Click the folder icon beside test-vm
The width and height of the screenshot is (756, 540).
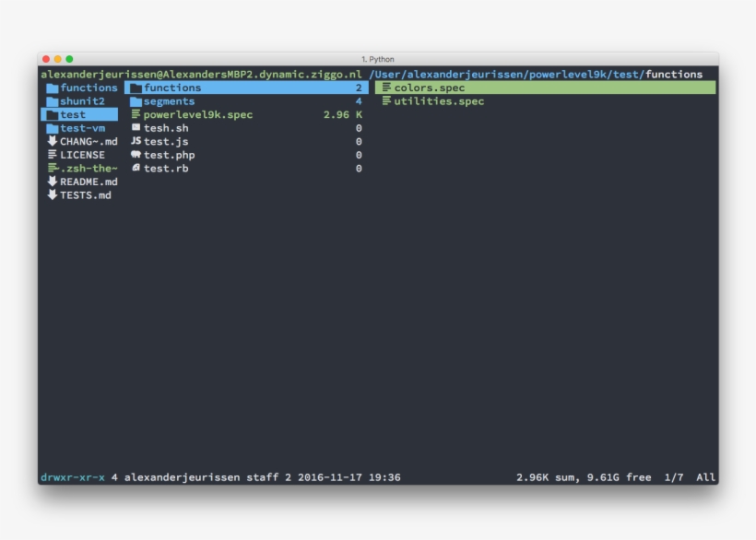53,128
